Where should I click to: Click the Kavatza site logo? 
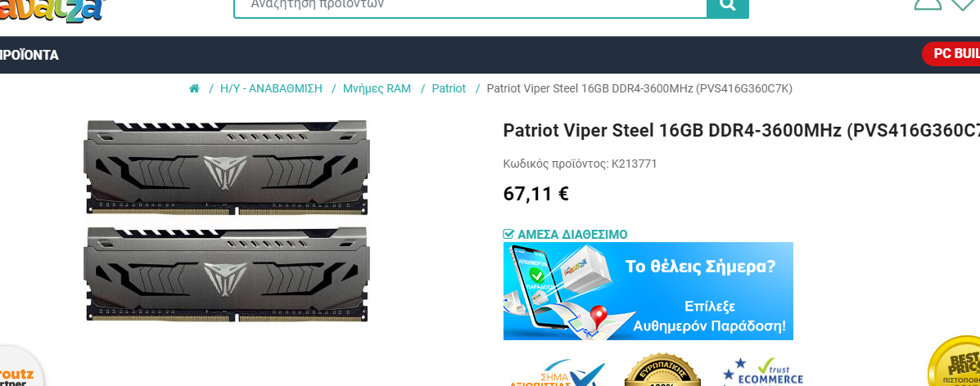coord(52,10)
